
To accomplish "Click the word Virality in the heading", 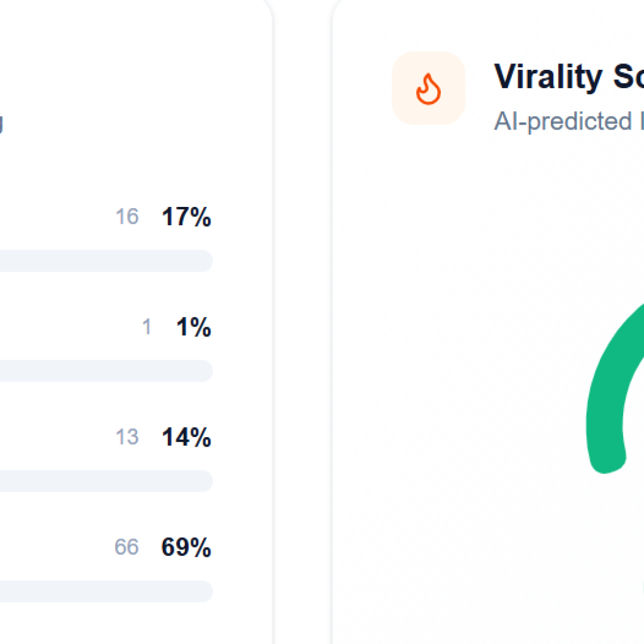I will [548, 77].
